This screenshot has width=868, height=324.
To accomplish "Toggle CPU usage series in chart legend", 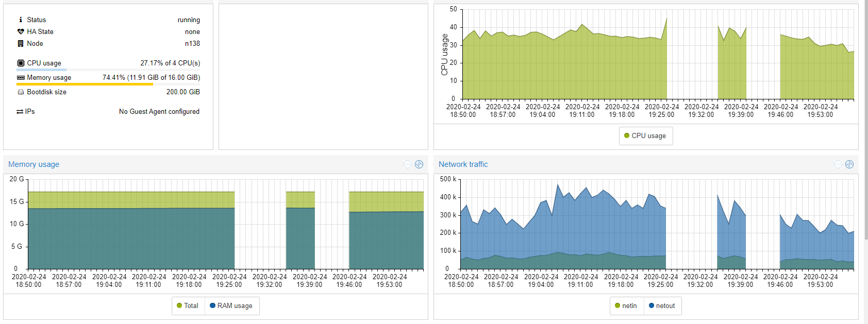I will (x=645, y=136).
